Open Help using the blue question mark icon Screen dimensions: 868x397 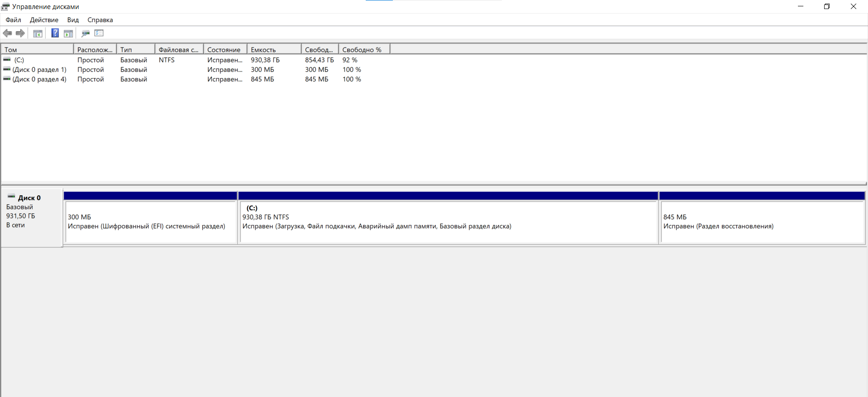click(55, 33)
